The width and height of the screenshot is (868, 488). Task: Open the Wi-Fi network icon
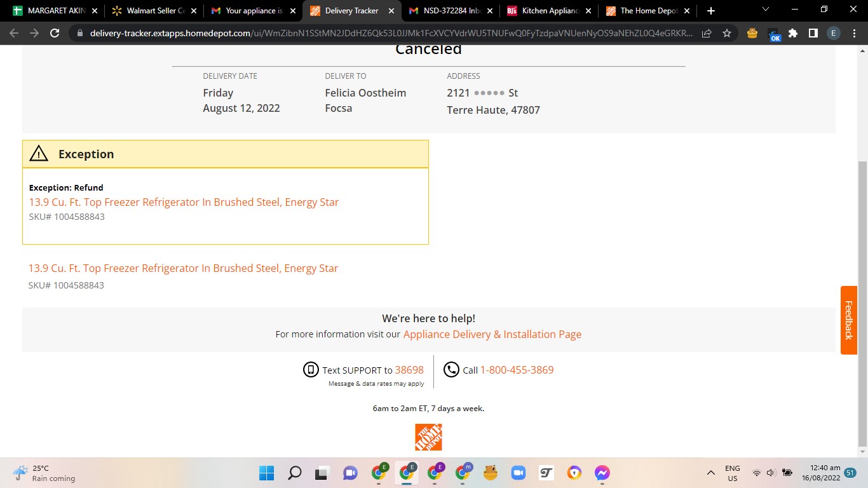click(756, 473)
